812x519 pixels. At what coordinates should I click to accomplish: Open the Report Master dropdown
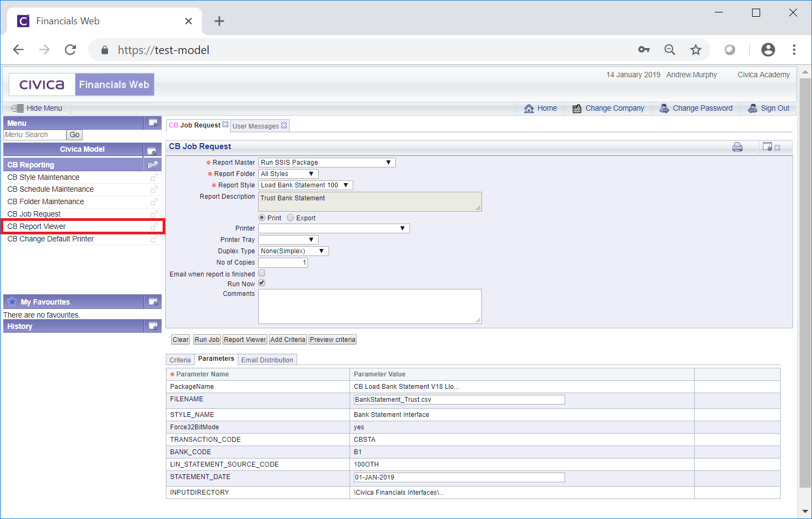click(x=327, y=163)
